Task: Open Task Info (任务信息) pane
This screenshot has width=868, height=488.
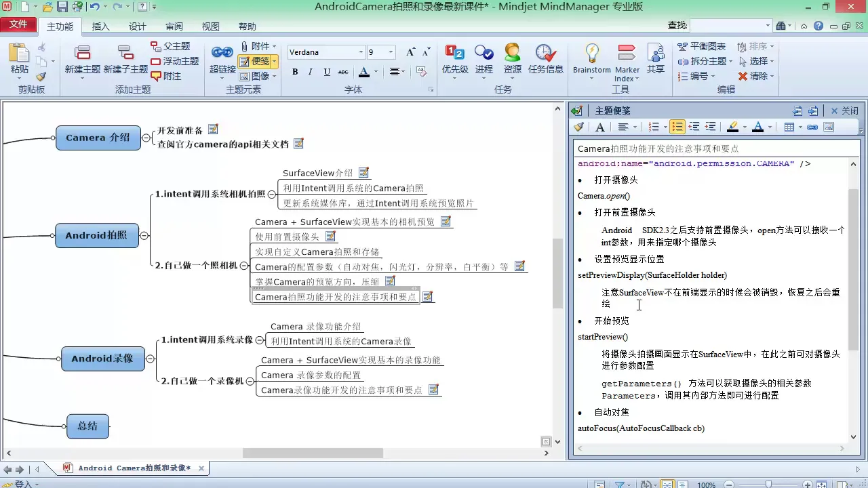Action: [x=546, y=60]
